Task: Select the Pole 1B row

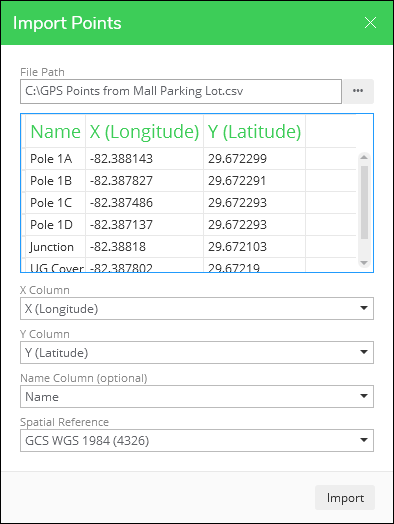Action: point(190,181)
